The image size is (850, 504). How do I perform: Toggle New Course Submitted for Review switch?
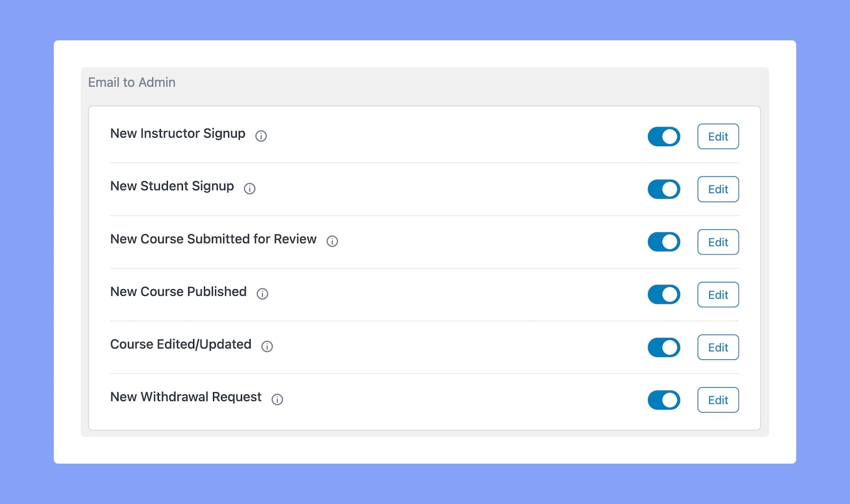(664, 242)
